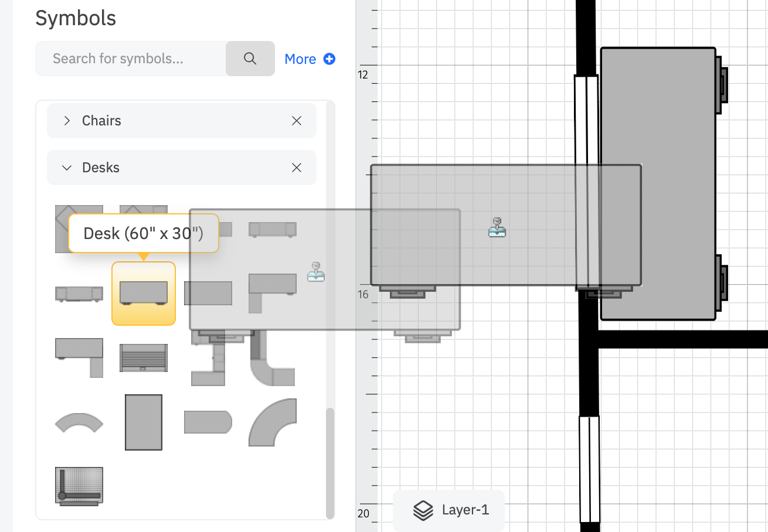Click the search magnifying glass icon
This screenshot has height=532, width=768.
250,59
